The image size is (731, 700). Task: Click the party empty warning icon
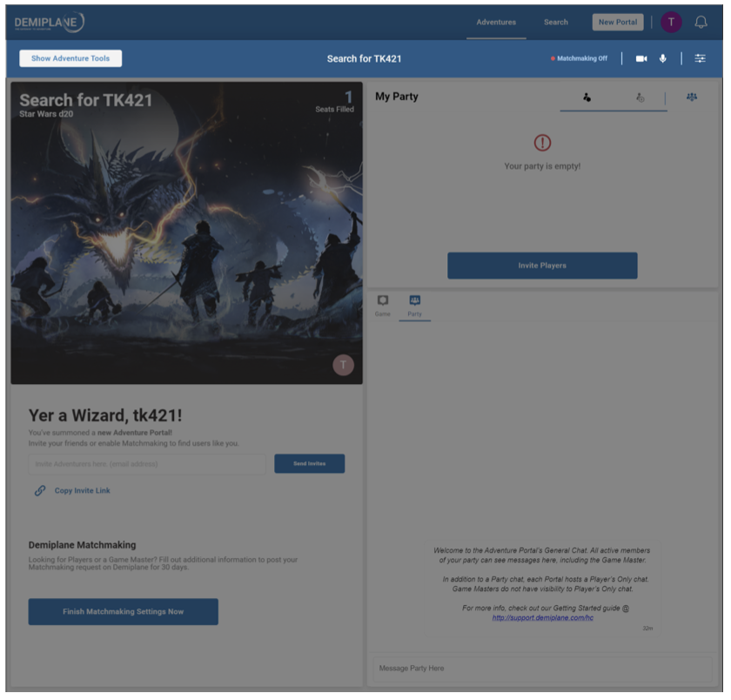[x=543, y=143]
